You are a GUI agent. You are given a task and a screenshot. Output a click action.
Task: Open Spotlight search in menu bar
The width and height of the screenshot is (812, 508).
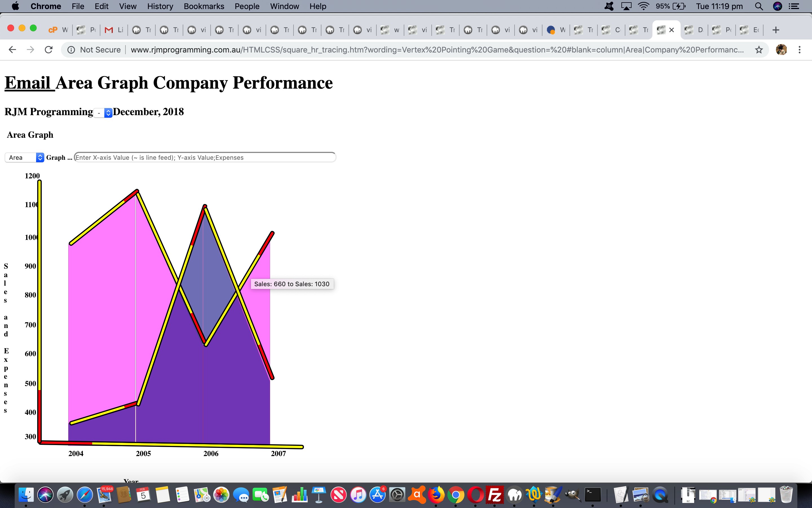pyautogui.click(x=759, y=6)
